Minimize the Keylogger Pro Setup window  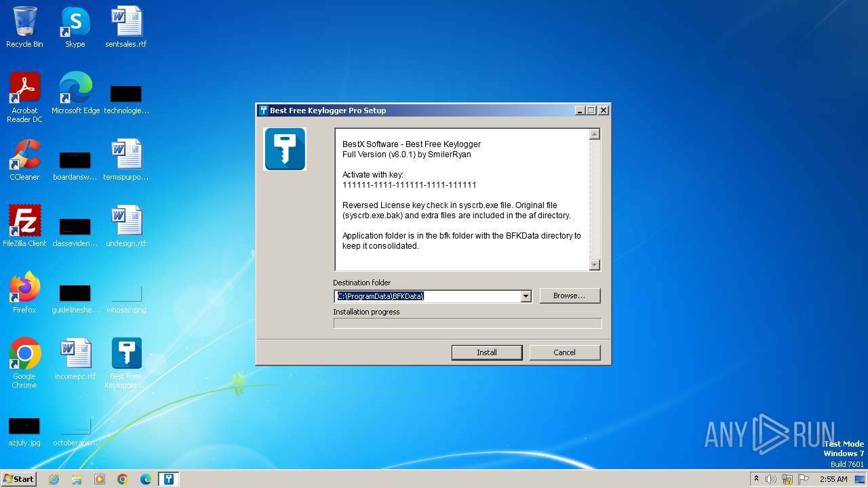(x=580, y=110)
